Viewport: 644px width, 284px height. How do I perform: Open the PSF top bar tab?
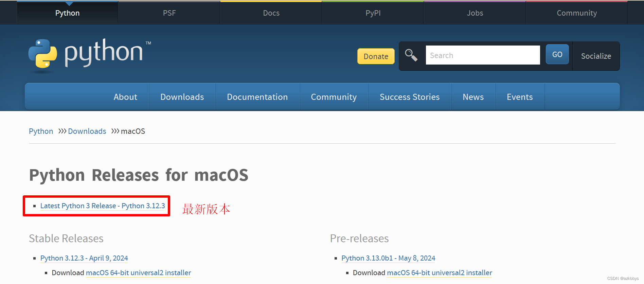click(169, 13)
